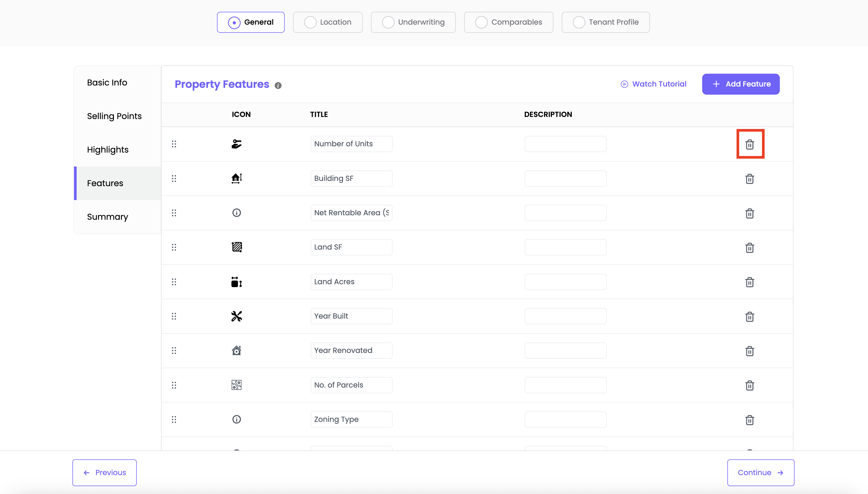Open the Summary sidebar section

tap(107, 217)
